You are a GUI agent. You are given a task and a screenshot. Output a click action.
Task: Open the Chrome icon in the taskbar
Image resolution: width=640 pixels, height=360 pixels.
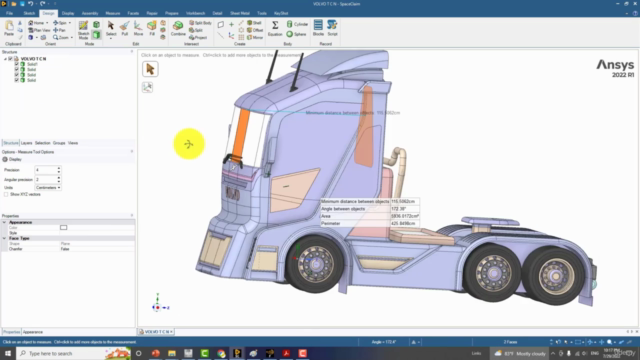point(221,353)
